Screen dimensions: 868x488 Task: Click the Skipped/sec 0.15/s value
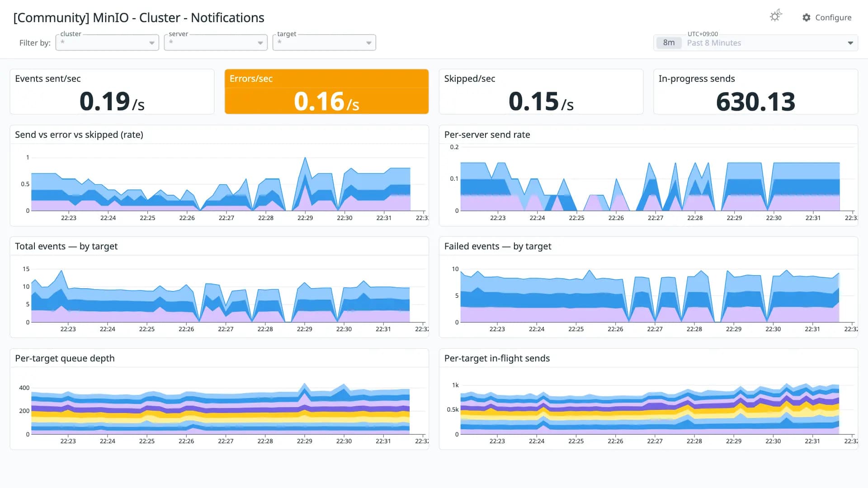click(541, 102)
